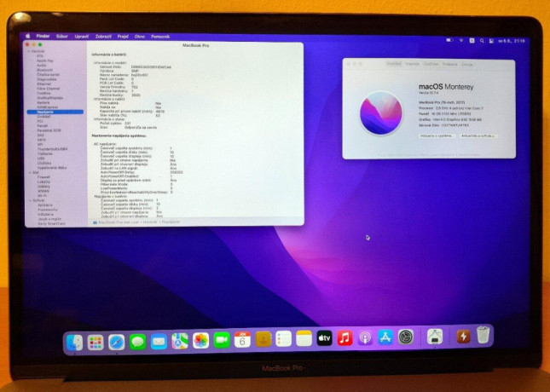Open the Upraviť menu

pos(82,36)
